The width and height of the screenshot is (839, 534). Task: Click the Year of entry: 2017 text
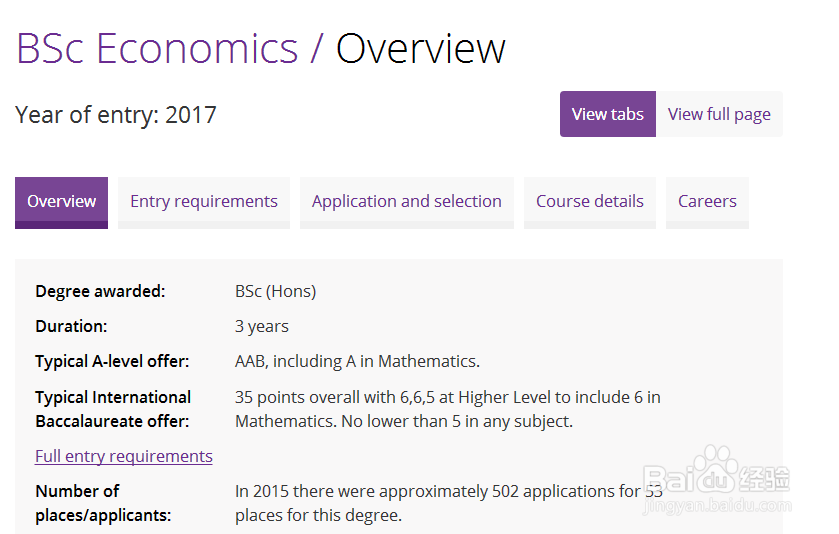(x=116, y=115)
